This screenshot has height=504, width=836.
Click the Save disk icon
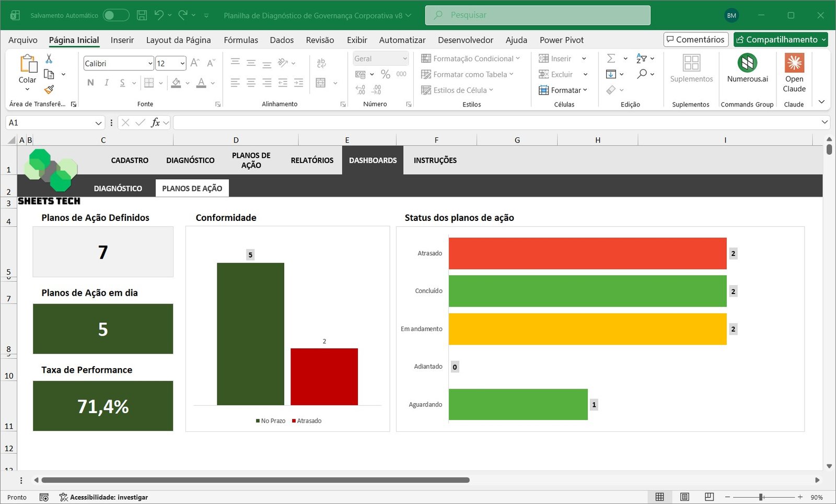[x=142, y=15]
